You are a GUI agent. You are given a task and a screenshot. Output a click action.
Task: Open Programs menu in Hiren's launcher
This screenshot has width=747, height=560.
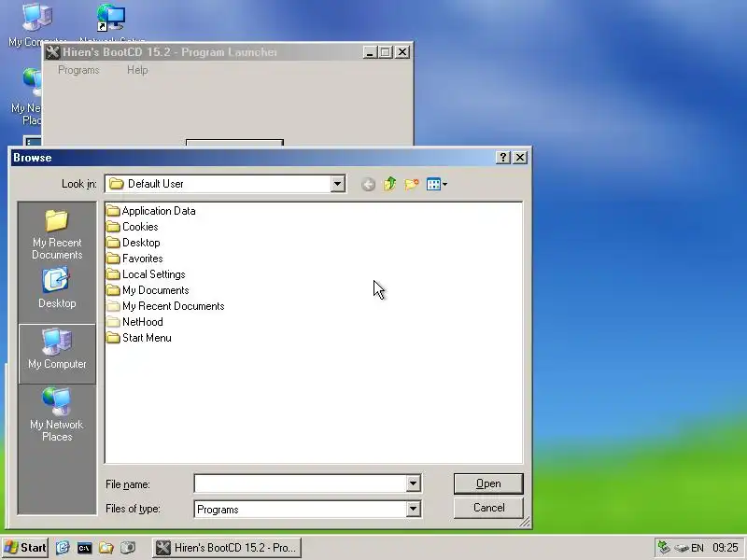[x=78, y=70]
